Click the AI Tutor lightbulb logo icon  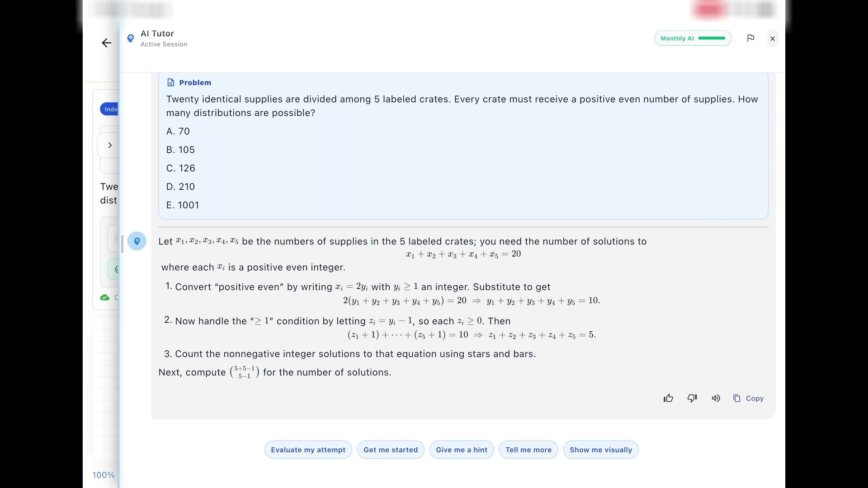130,38
